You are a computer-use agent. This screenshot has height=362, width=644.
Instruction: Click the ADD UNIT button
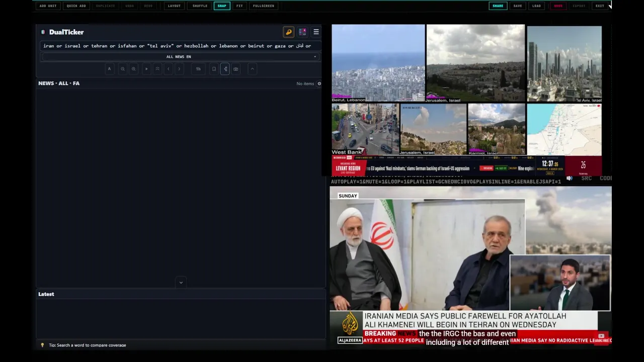(x=48, y=6)
